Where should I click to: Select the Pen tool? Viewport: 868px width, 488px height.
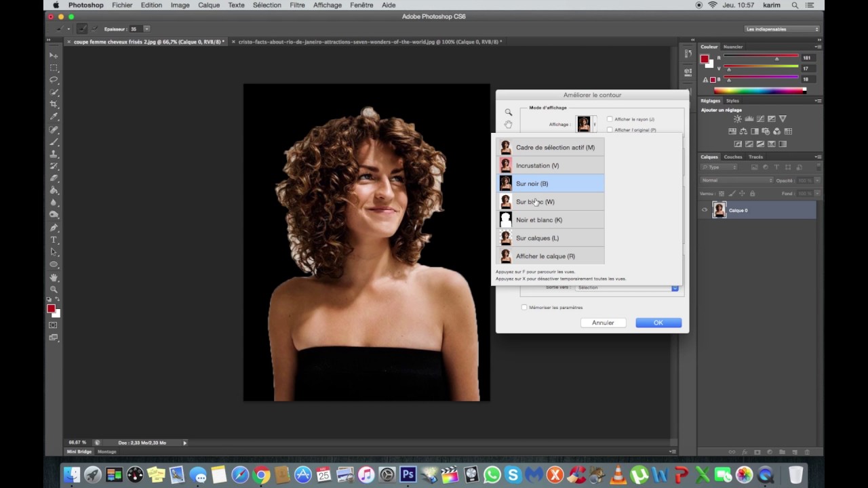click(54, 228)
